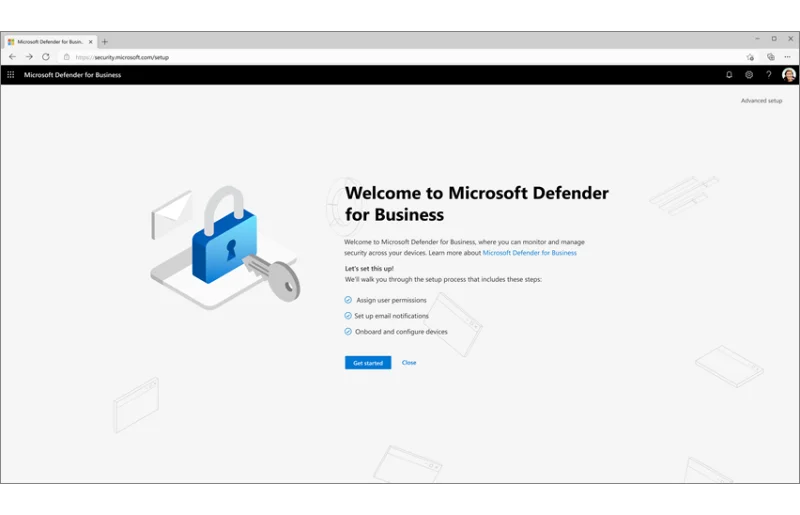Click the Onboard and configure devices check icon
Image resolution: width=800 pixels, height=515 pixels.
(348, 332)
